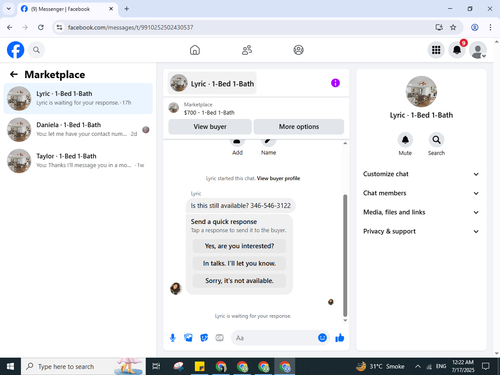Expand Chat members section

pos(421,193)
